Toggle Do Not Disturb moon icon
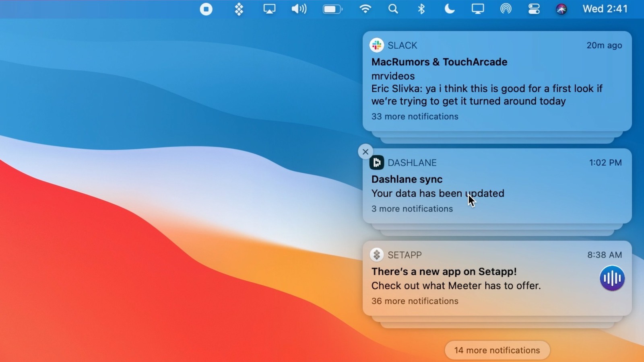 click(450, 9)
